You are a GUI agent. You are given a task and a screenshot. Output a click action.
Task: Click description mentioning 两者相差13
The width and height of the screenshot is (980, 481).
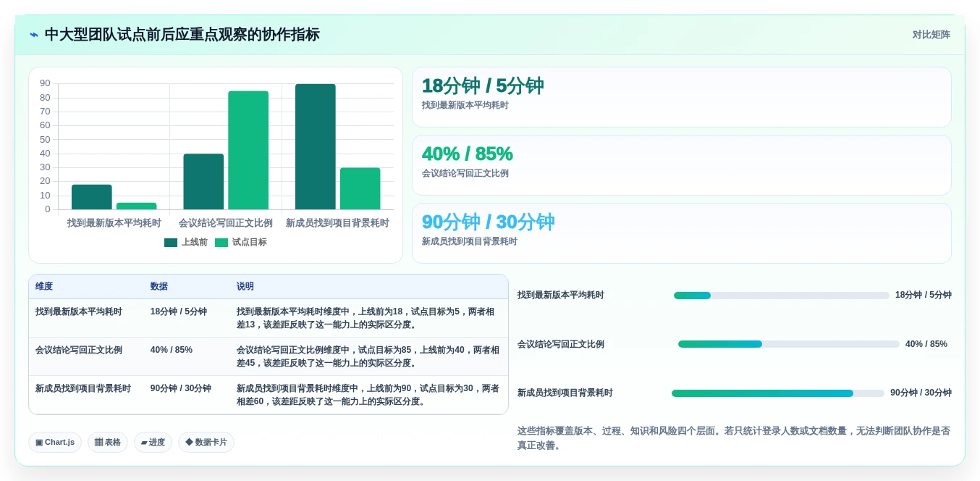(x=368, y=318)
